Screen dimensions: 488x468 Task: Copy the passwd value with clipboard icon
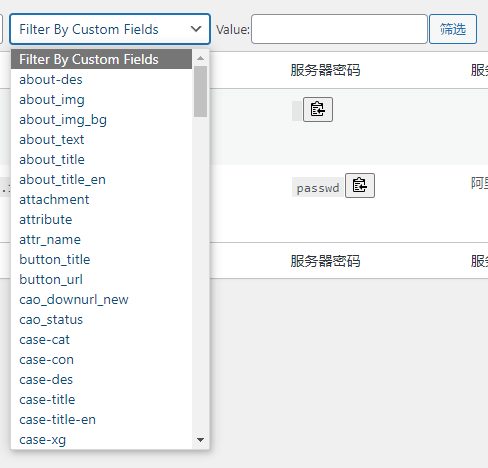pyautogui.click(x=360, y=185)
